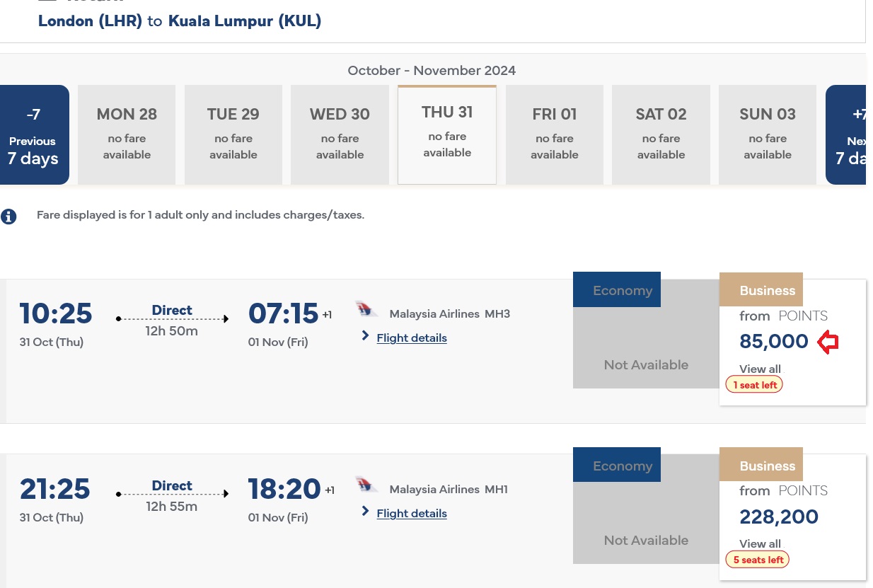
Task: Choose WED 30 in date strip
Action: 340,134
